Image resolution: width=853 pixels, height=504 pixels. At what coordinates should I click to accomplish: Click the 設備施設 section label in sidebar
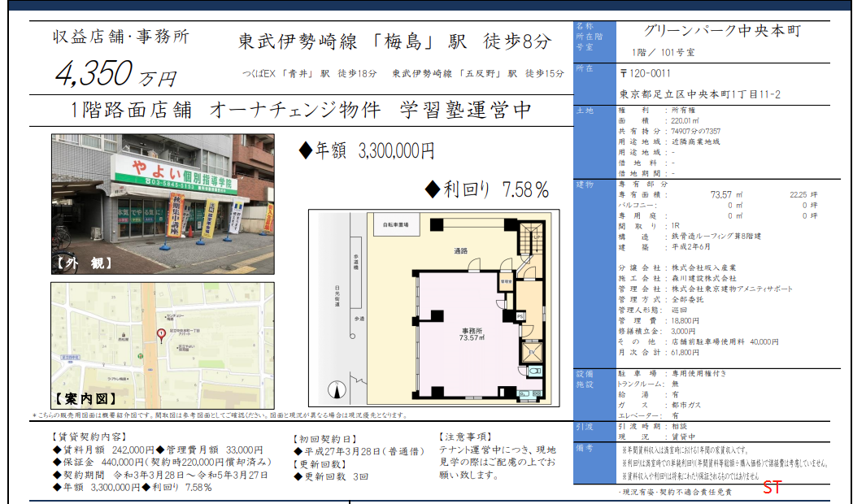click(x=585, y=379)
